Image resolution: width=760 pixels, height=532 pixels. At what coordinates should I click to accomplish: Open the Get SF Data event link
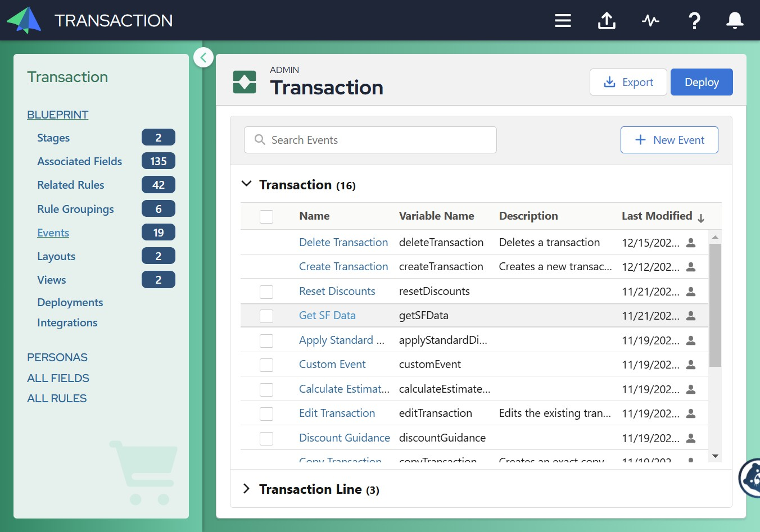327,315
